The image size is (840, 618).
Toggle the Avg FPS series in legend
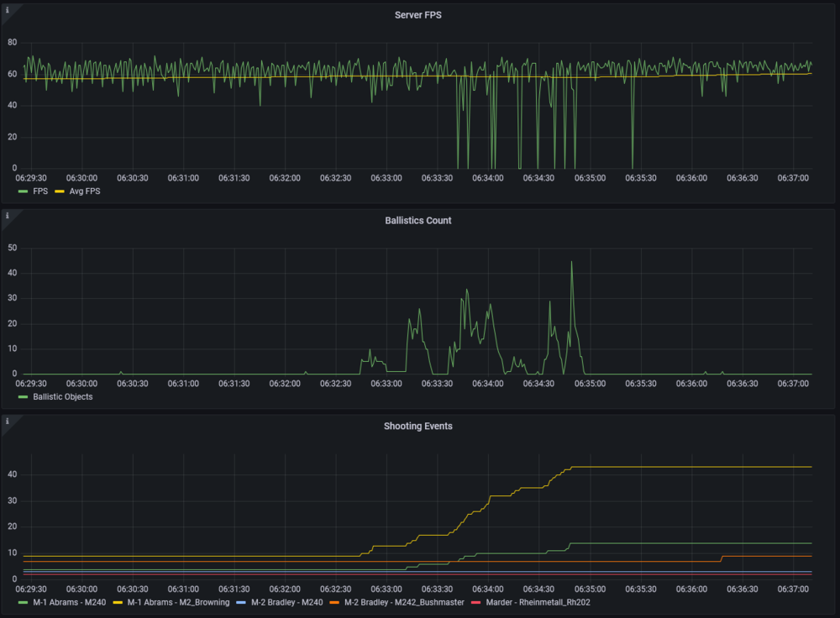(x=85, y=191)
